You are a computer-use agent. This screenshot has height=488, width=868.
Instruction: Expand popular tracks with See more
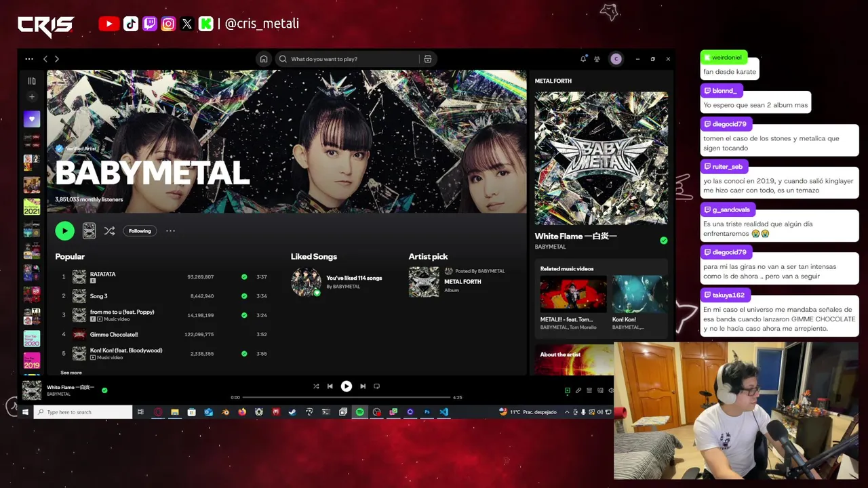click(x=71, y=373)
